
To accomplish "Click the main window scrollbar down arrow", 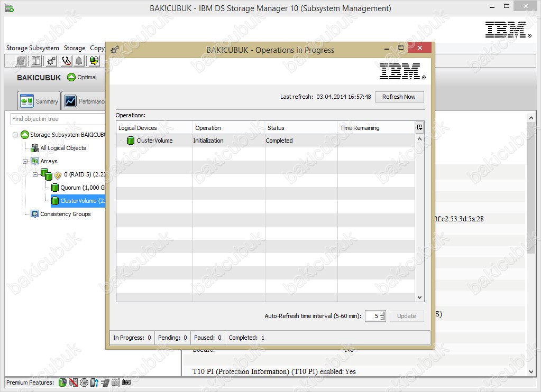I will [531, 371].
